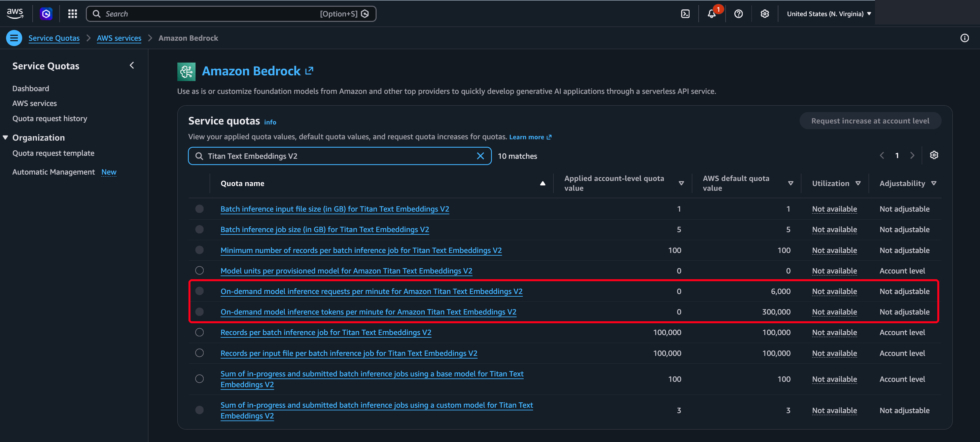Open the info panel icon at right
The image size is (980, 442).
pyautogui.click(x=965, y=38)
